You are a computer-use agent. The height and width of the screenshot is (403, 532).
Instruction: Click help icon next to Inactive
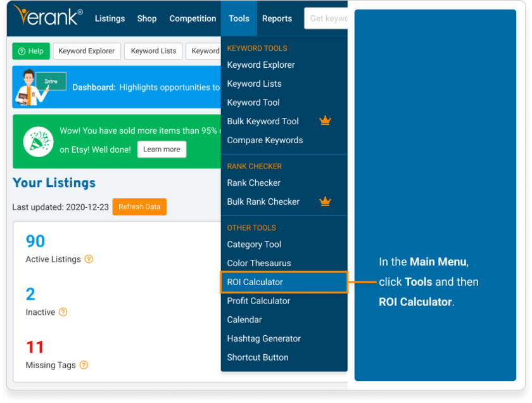tap(63, 312)
